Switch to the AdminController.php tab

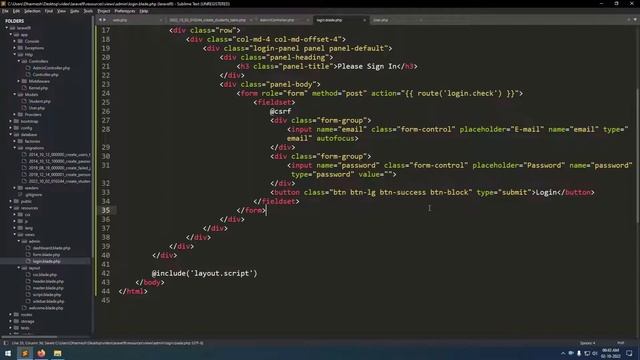[x=277, y=20]
